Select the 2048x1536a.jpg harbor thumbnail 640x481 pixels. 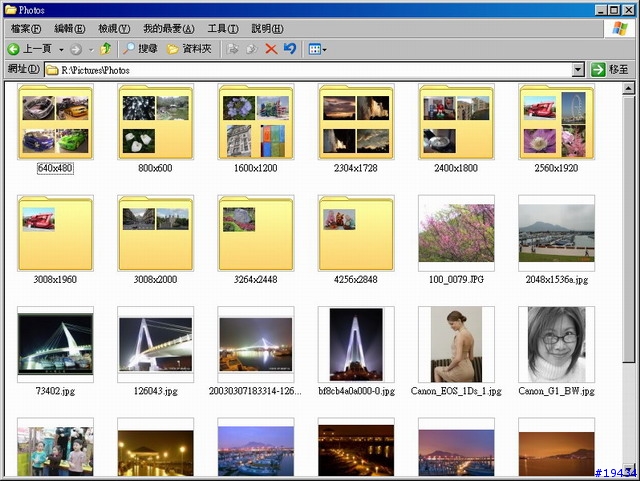(557, 233)
